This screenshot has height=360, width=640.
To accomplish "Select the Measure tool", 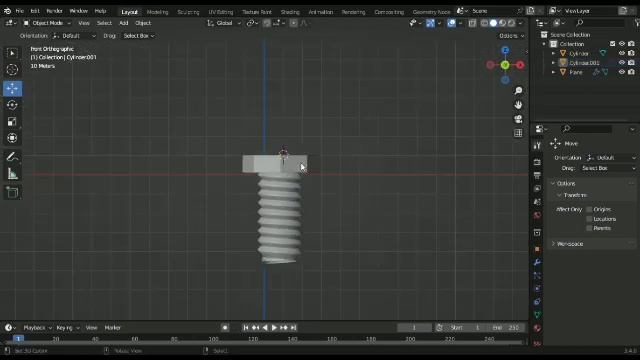I will (12, 174).
